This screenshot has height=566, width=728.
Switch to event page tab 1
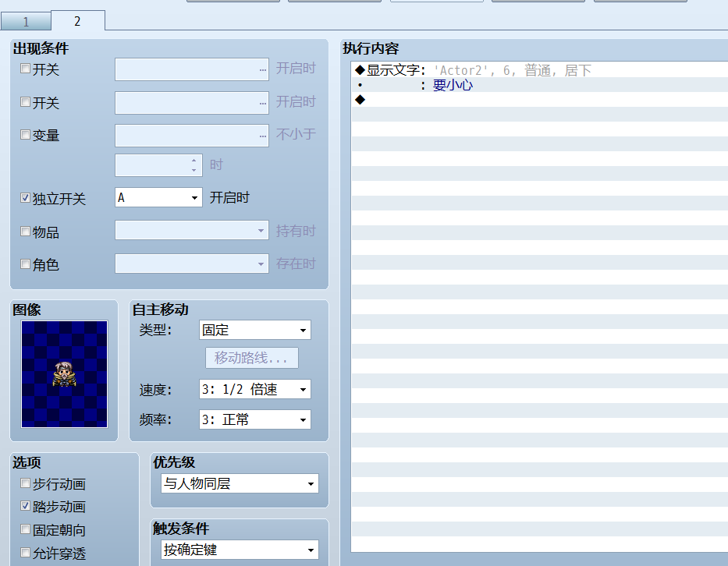[x=26, y=21]
